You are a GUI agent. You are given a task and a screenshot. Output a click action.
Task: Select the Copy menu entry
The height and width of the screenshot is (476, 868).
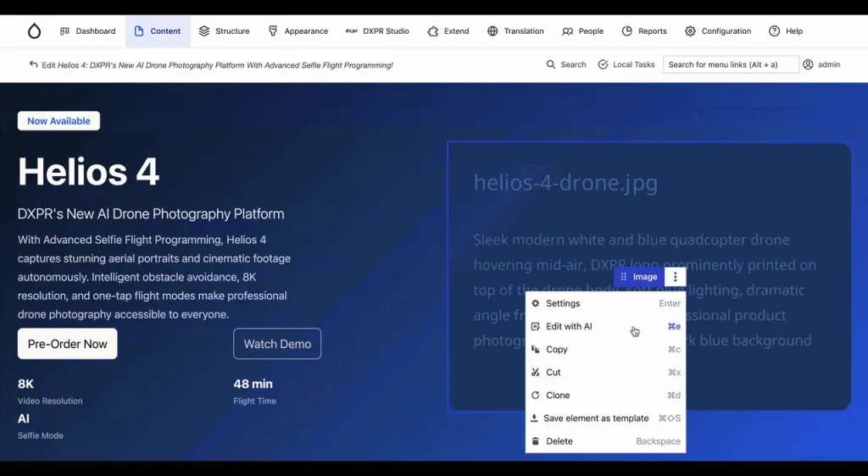coord(605,350)
